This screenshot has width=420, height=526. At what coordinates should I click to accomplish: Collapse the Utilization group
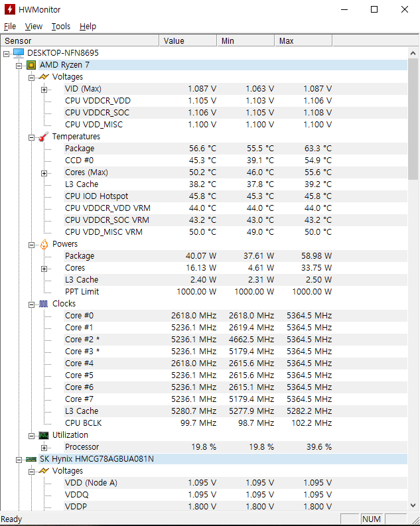tap(32, 436)
